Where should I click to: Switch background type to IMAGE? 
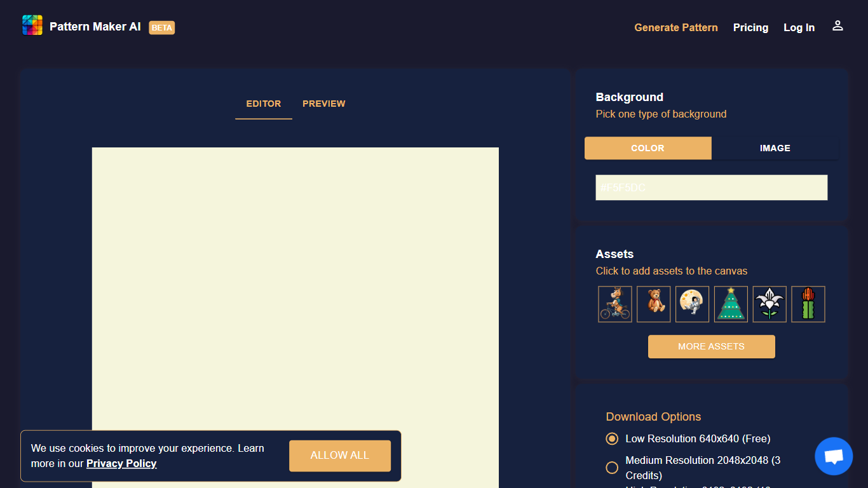775,148
